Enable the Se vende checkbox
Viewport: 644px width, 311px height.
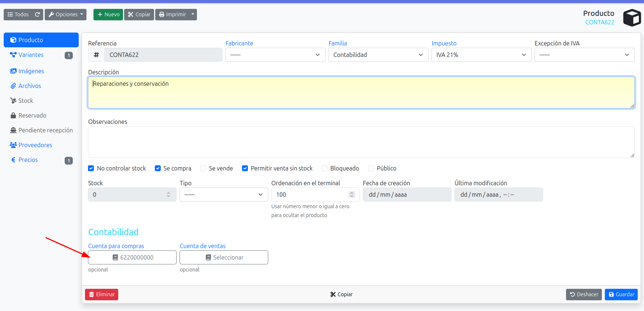pos(203,168)
